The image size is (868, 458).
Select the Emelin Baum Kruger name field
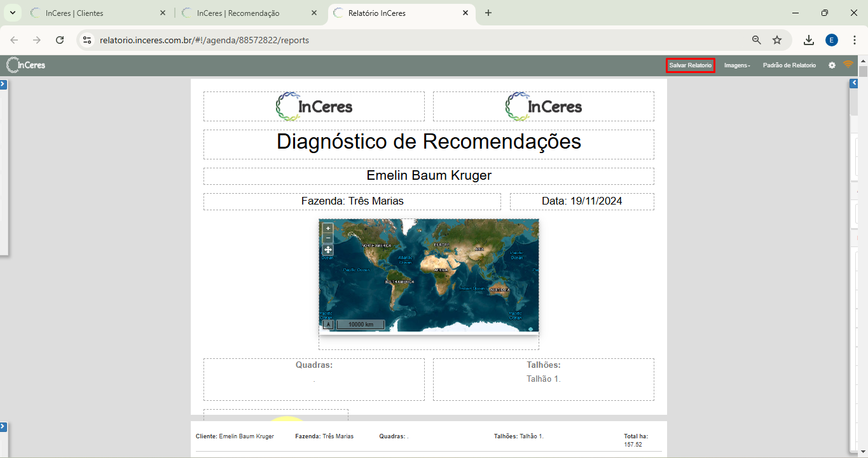pos(429,176)
